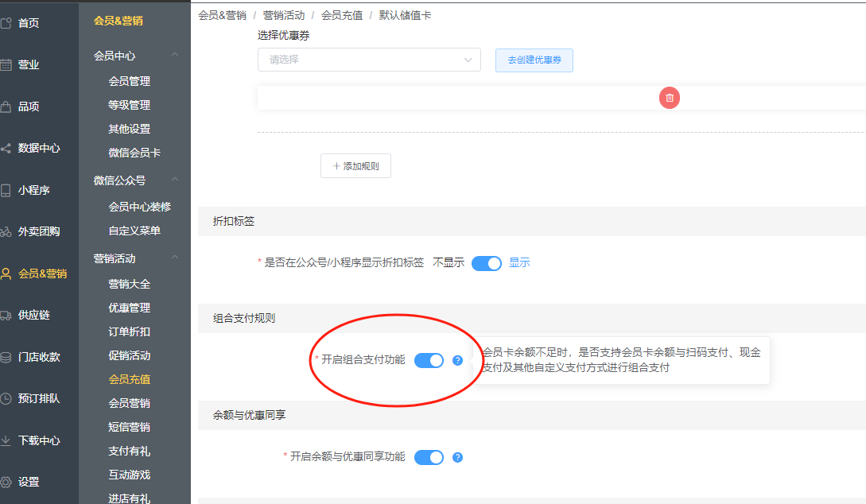Click the 余额与优惠同享 section header
This screenshot has height=504, width=866.
(249, 415)
